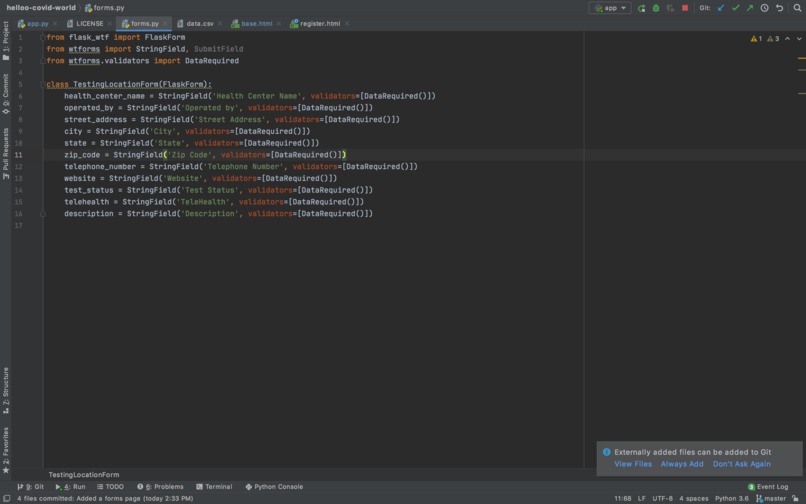Viewport: 806px width, 504px height.
Task: Collapse the import block fold marker
Action: point(43,37)
